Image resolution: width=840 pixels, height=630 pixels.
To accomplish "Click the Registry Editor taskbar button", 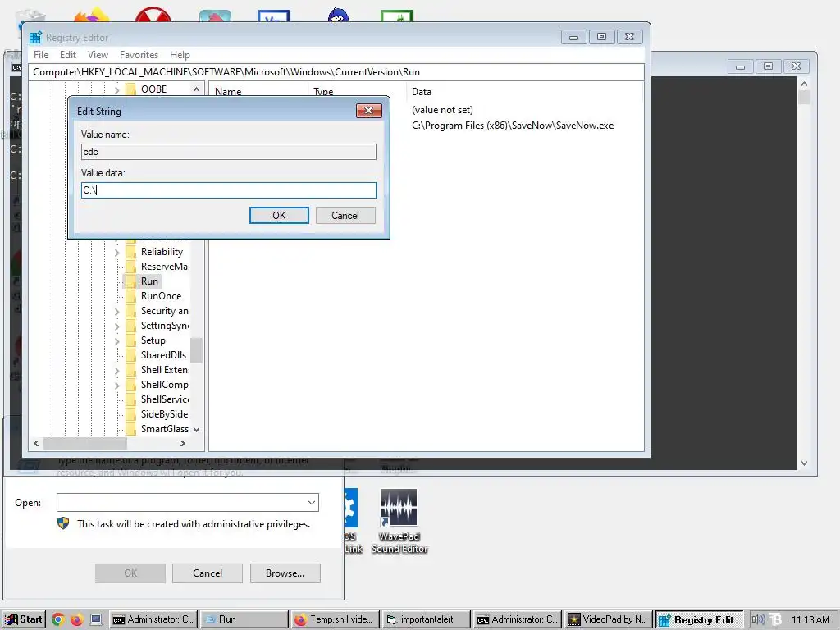I will [x=701, y=619].
